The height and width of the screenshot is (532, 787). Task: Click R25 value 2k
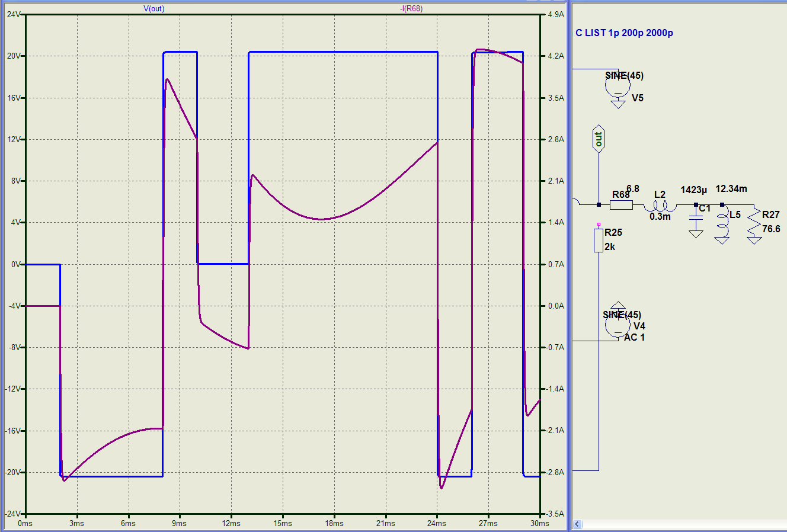[x=610, y=246]
